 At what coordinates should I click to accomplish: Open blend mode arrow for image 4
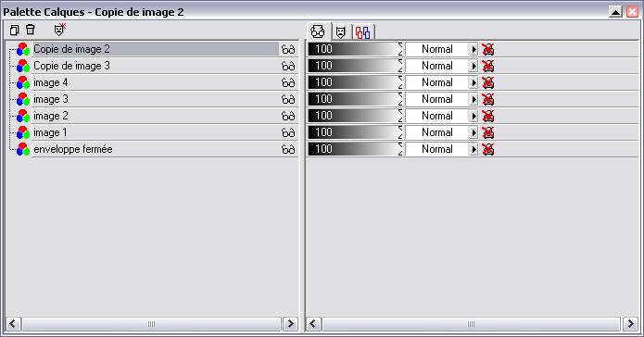[x=474, y=83]
